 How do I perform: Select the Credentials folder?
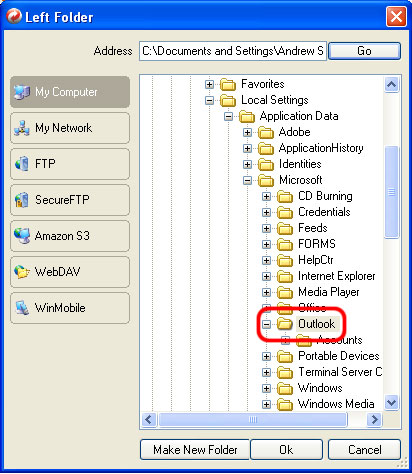[x=324, y=212]
